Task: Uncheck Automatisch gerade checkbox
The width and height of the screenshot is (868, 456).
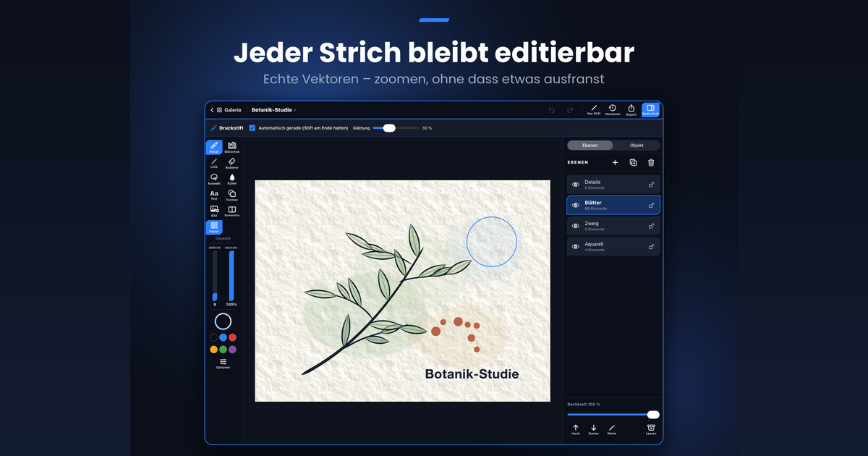Action: pos(252,128)
